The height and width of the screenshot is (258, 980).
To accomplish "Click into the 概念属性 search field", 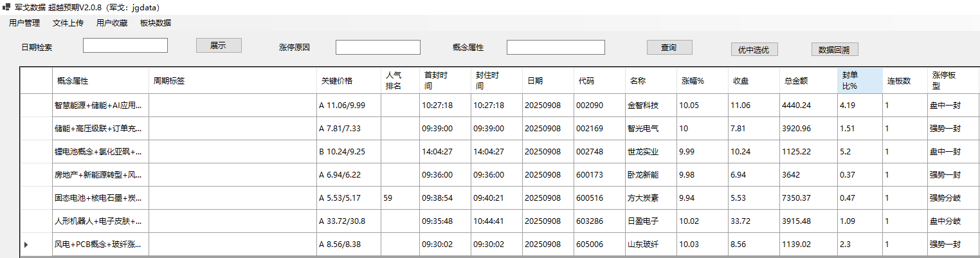I will point(556,48).
